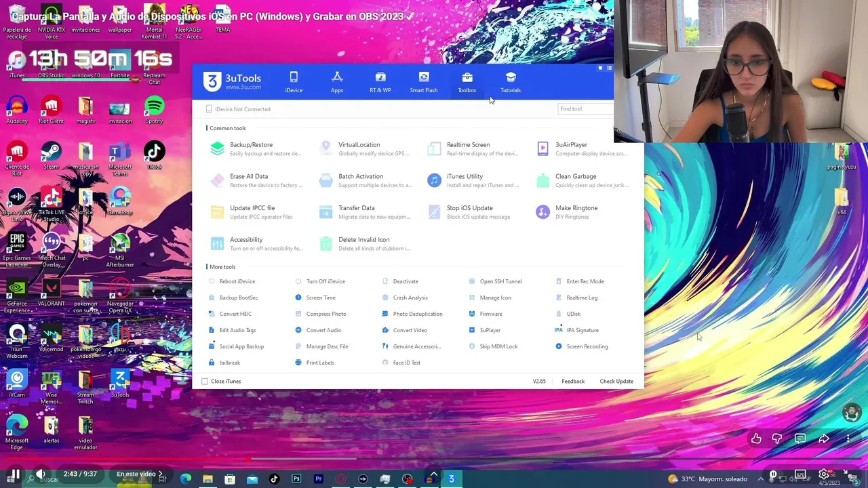This screenshot has width=868, height=488.
Task: Open the Realtime Screen tool
Action: pyautogui.click(x=473, y=149)
